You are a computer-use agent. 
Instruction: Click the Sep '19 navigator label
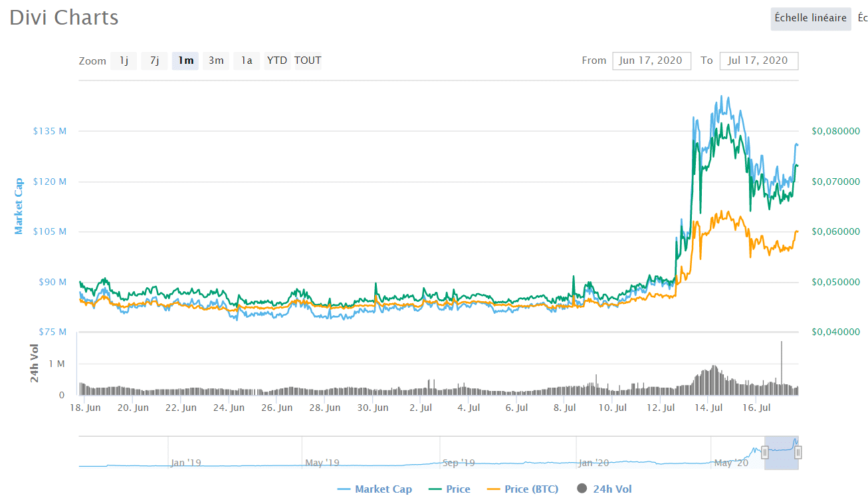pos(459,462)
